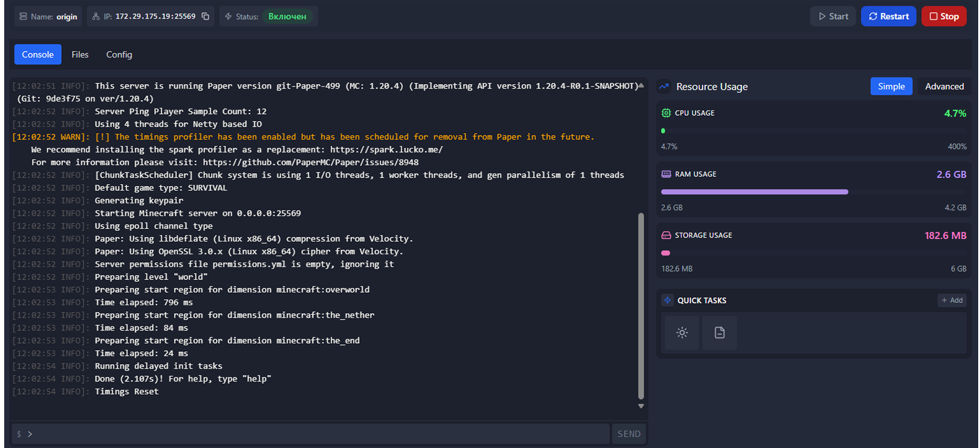Open the Console tab
Screen dimensions: 980x448
tap(38, 55)
